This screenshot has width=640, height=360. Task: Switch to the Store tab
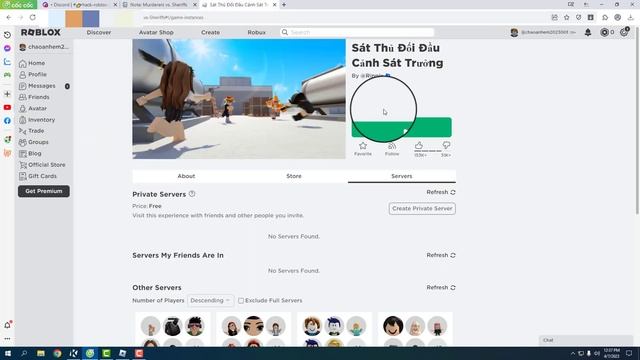pos(294,176)
